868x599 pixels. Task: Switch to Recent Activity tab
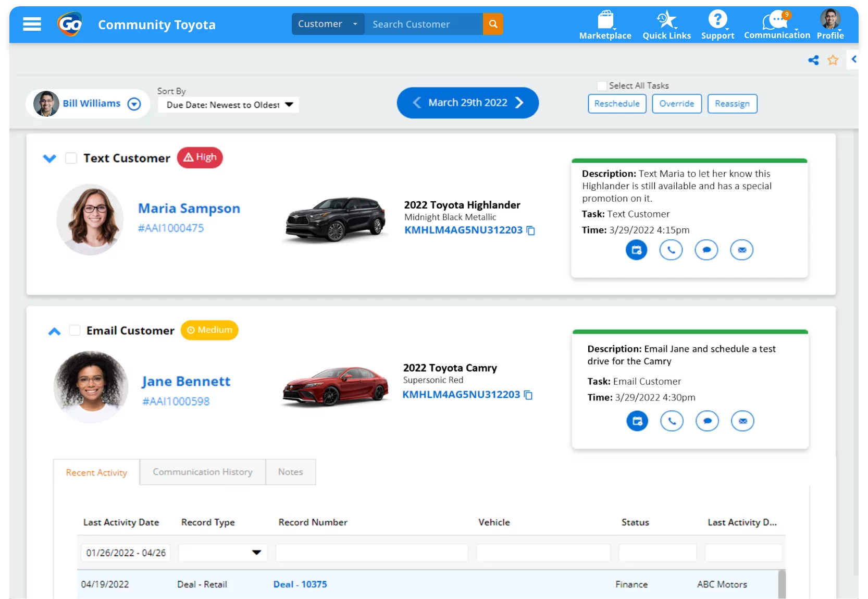pos(96,472)
